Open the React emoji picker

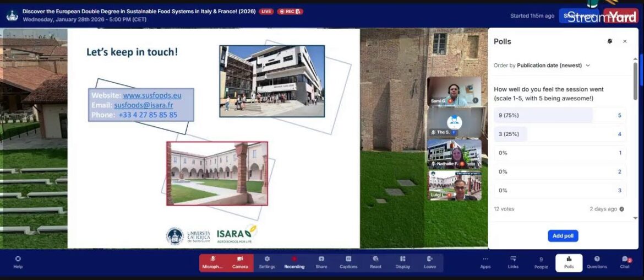point(375,262)
